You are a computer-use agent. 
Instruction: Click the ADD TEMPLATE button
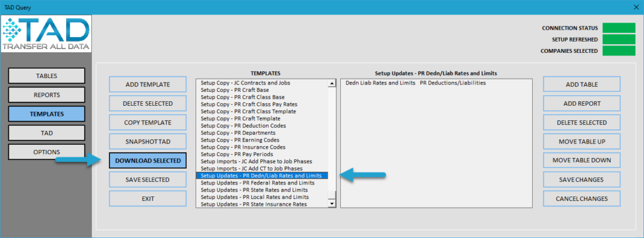point(147,84)
